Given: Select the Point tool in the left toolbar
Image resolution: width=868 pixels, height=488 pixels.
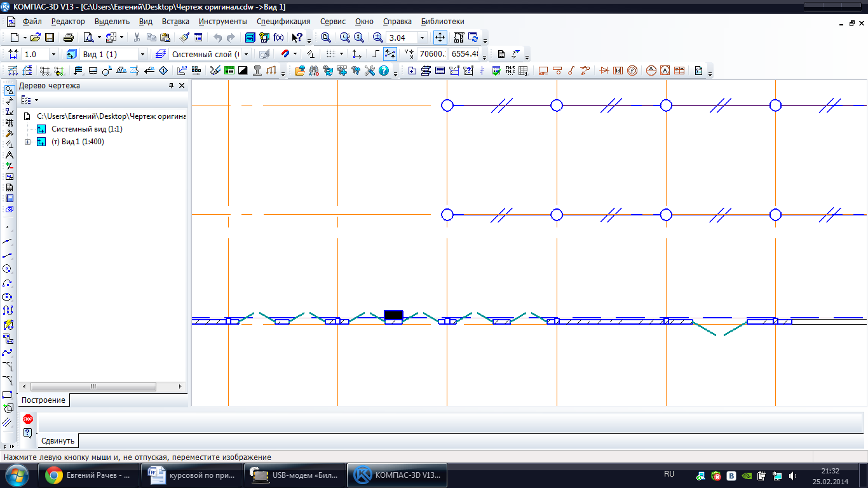Looking at the screenshot, I should [x=8, y=227].
